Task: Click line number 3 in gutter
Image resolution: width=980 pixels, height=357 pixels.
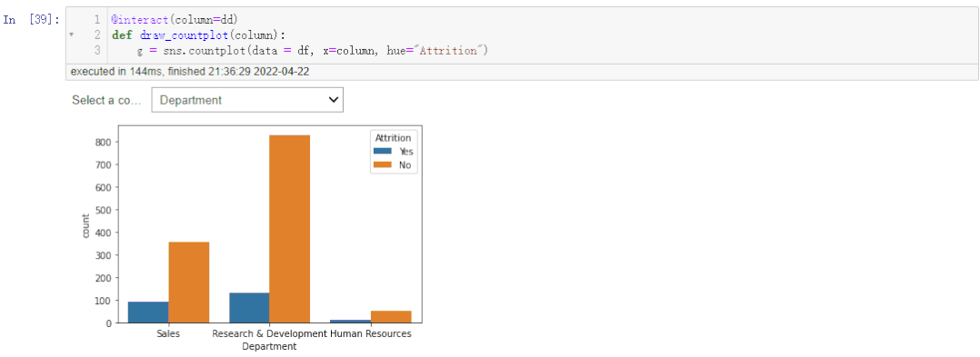Action: click(x=97, y=51)
